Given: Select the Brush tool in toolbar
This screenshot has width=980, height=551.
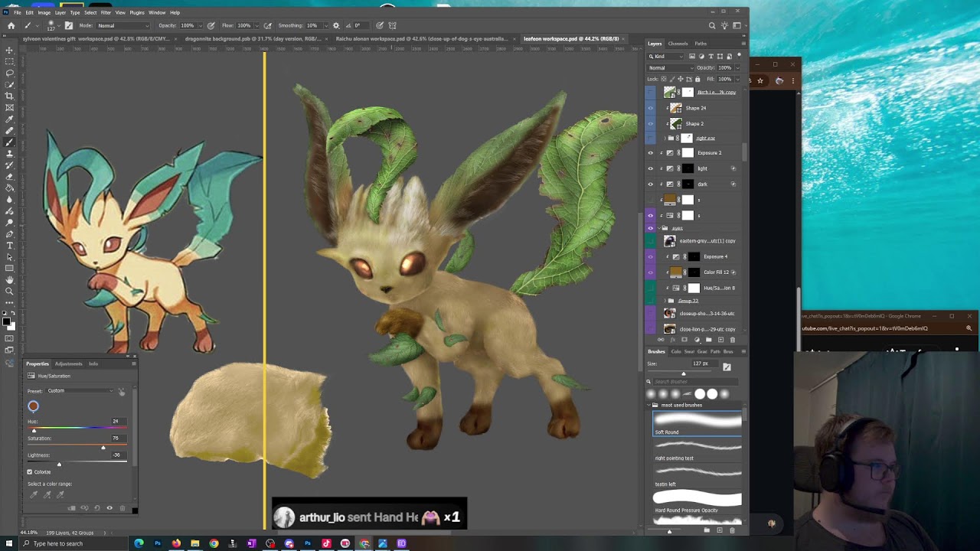Looking at the screenshot, I should [9, 142].
